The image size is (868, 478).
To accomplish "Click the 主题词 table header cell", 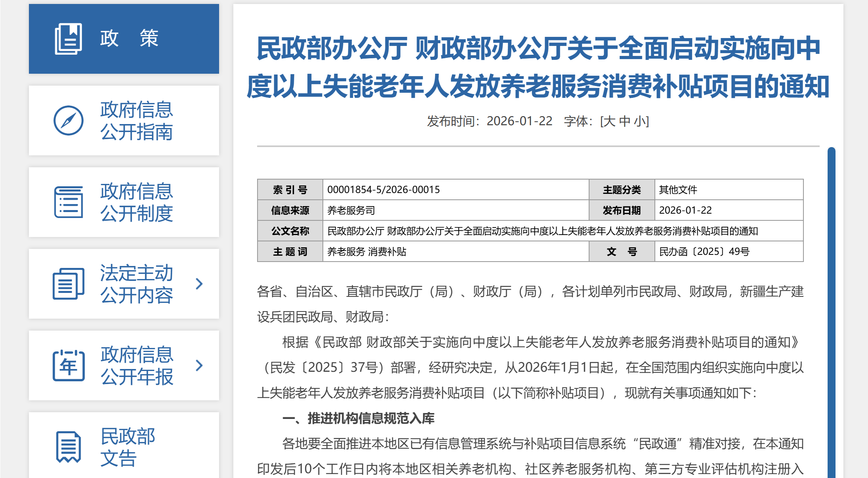I will (x=290, y=252).
